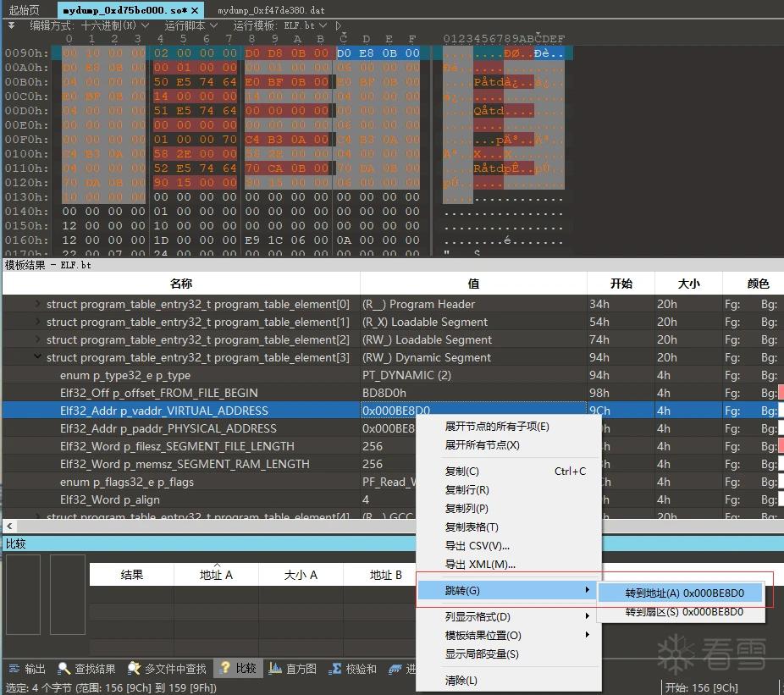
Task: Expand program_table_element[2] tree node
Action: click(x=37, y=339)
